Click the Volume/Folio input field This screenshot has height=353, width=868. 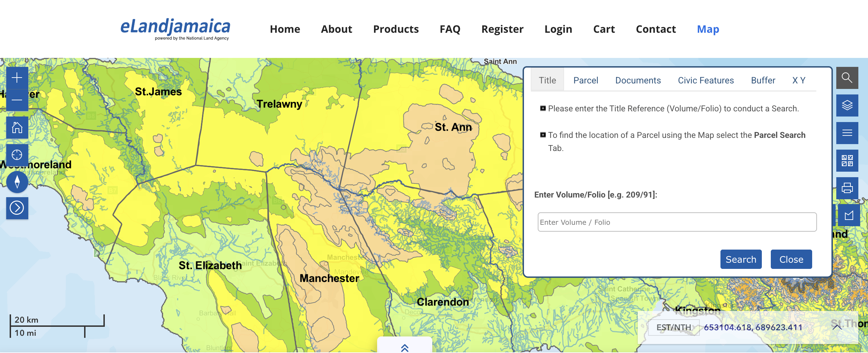click(x=676, y=222)
